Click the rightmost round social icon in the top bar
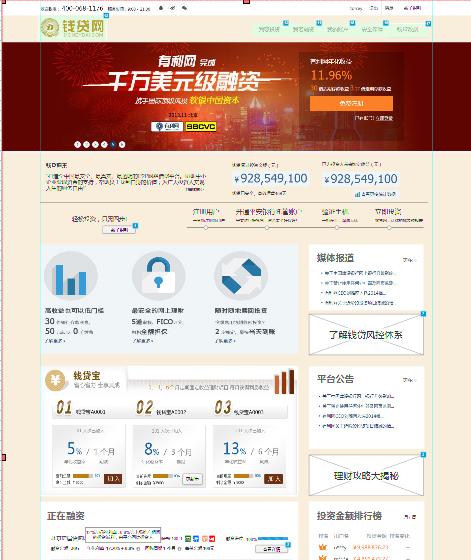 184,8
